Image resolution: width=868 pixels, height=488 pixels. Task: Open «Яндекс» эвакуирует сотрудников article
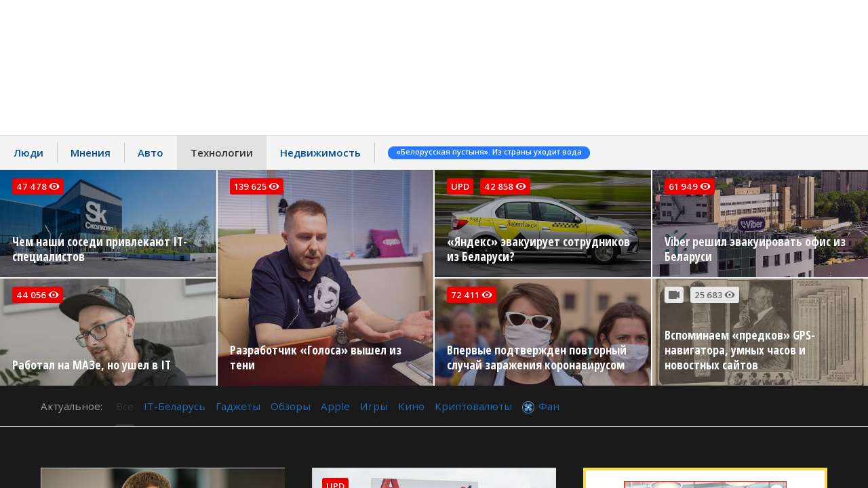(x=538, y=249)
